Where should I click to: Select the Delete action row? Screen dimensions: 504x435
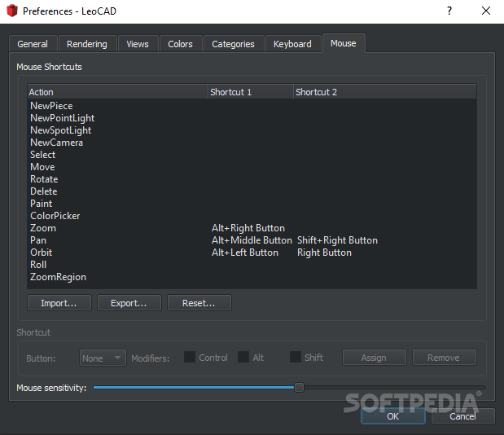(252, 191)
